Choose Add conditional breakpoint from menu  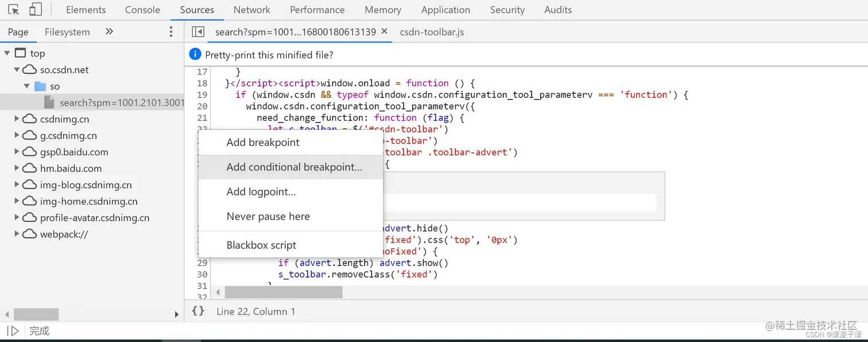pos(290,167)
